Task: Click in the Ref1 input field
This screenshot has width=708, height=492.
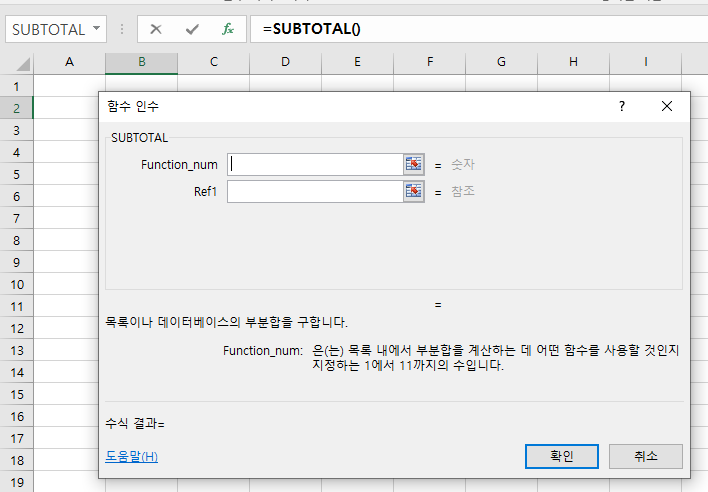Action: (x=314, y=191)
